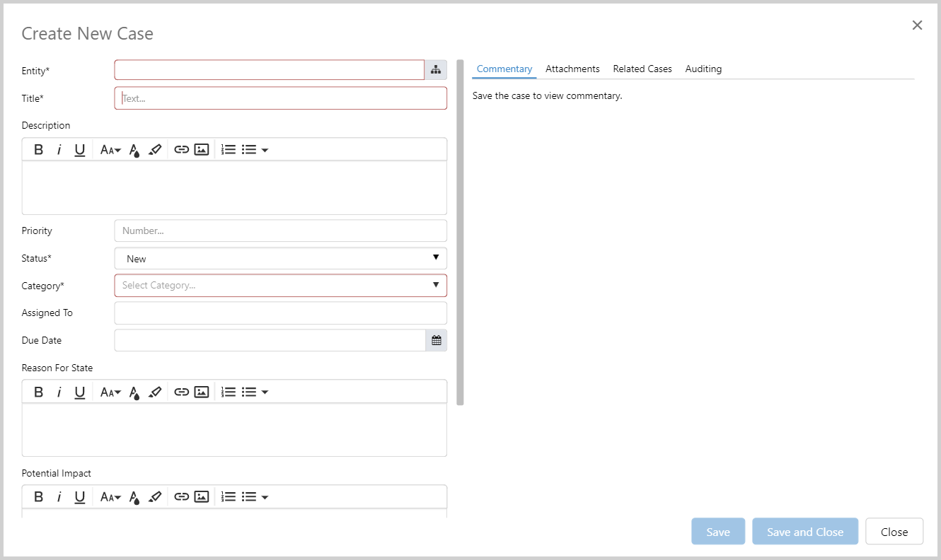Viewport: 941px width, 560px height.
Task: Toggle italic in Description editor
Action: click(59, 150)
